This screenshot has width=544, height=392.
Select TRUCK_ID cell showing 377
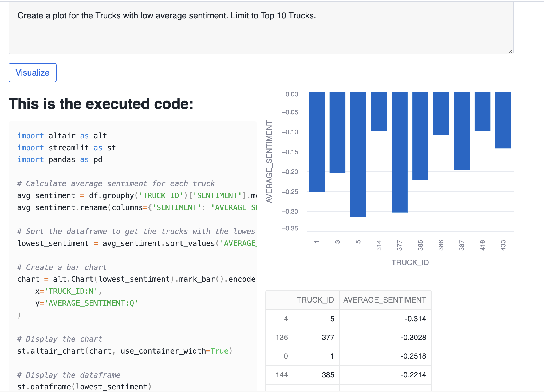coord(316,338)
